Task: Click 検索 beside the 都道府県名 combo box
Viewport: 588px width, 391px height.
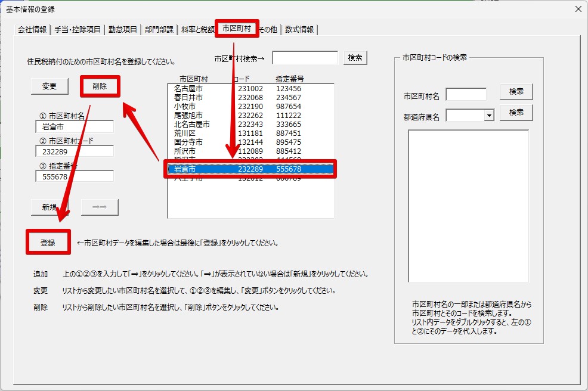Action: pyautogui.click(x=516, y=112)
